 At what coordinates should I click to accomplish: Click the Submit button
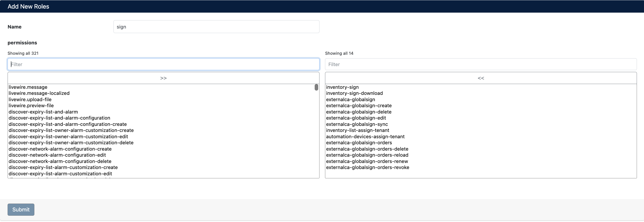coord(21,209)
